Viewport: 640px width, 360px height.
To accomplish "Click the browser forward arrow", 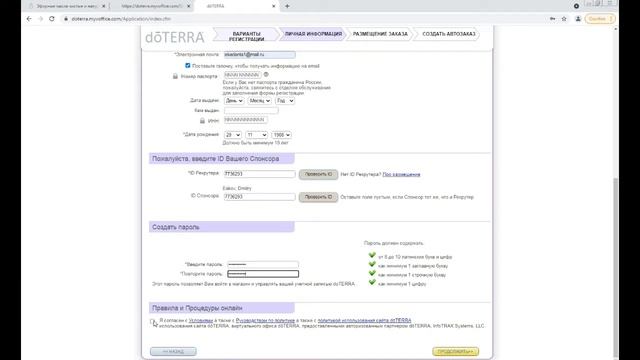I will coord(40,19).
